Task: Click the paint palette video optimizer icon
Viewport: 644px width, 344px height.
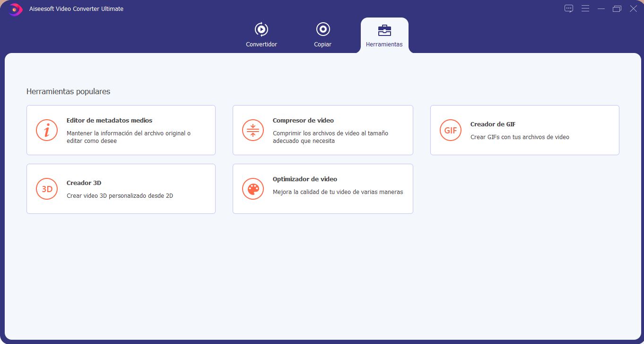Action: [x=253, y=189]
